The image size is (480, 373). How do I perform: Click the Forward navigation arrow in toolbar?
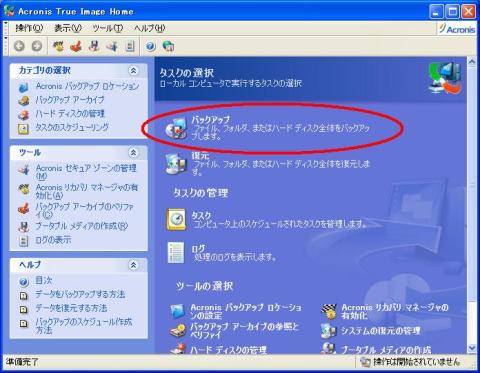37,46
